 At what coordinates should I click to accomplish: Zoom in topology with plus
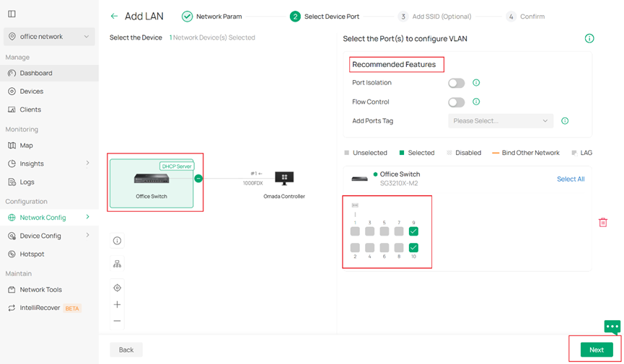[117, 305]
